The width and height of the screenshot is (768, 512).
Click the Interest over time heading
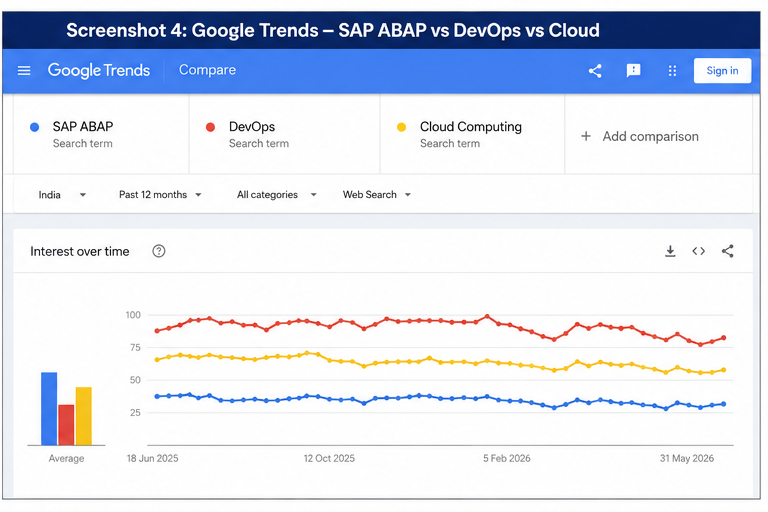click(x=80, y=251)
